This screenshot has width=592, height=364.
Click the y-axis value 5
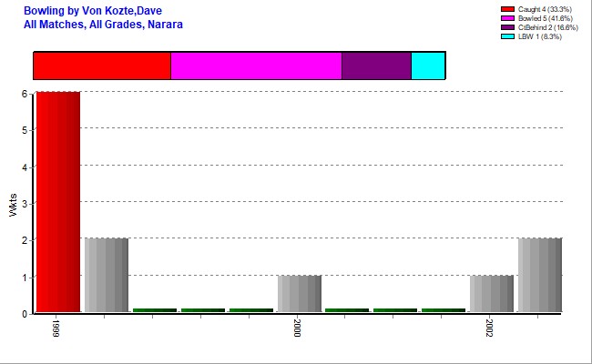25,130
